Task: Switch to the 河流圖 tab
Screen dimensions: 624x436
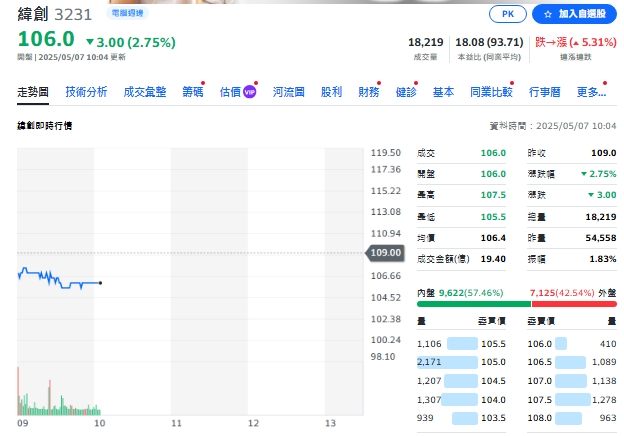Action: point(289,92)
